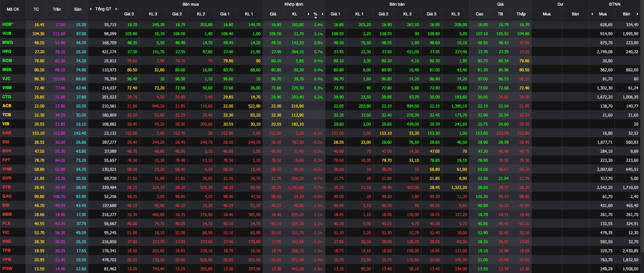Viewport: 644px width, 273px height.
Task: Open the VJC stock symbol
Action: click(6, 79)
